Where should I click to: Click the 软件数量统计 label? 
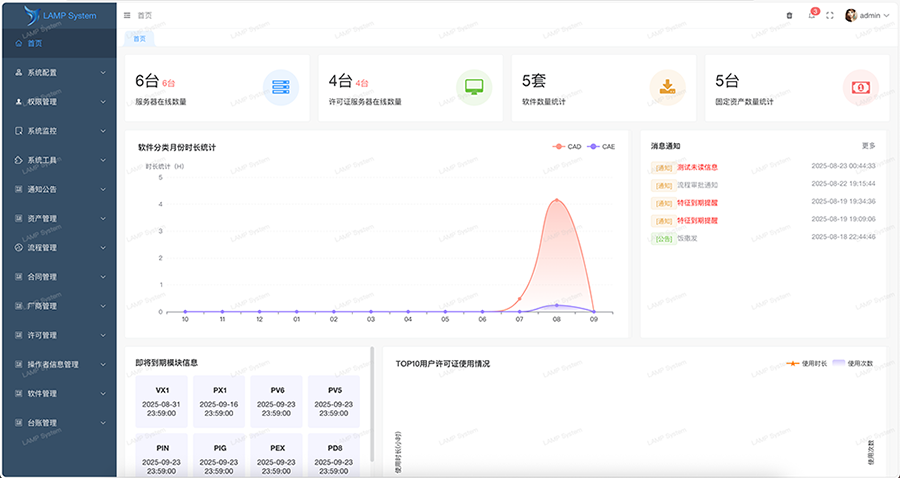click(x=544, y=102)
